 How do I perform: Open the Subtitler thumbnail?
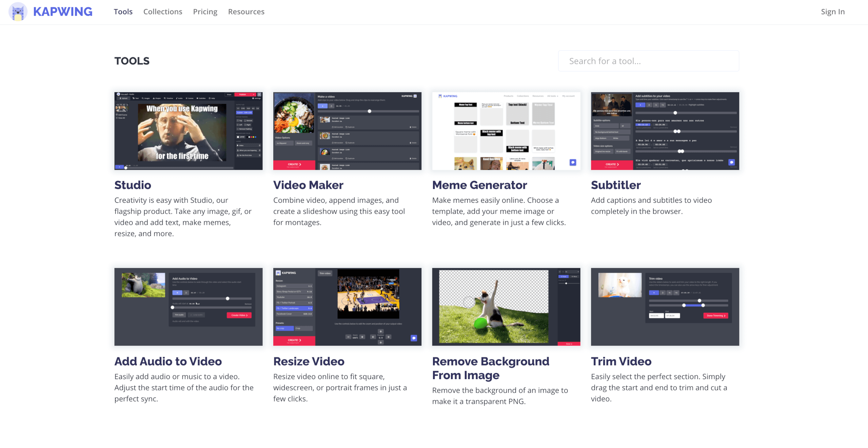click(x=665, y=131)
